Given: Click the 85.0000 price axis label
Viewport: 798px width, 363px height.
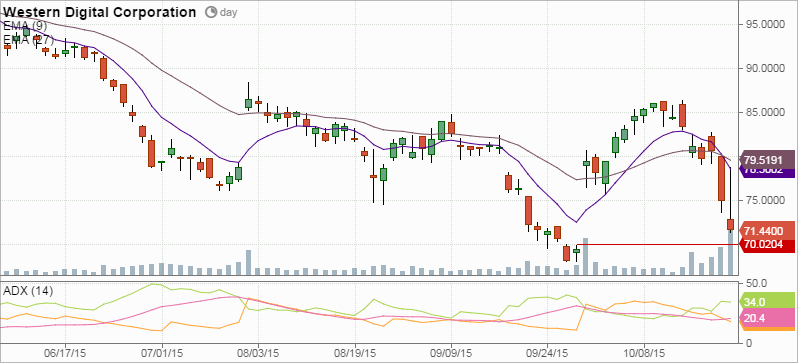Looking at the screenshot, I should coord(764,113).
